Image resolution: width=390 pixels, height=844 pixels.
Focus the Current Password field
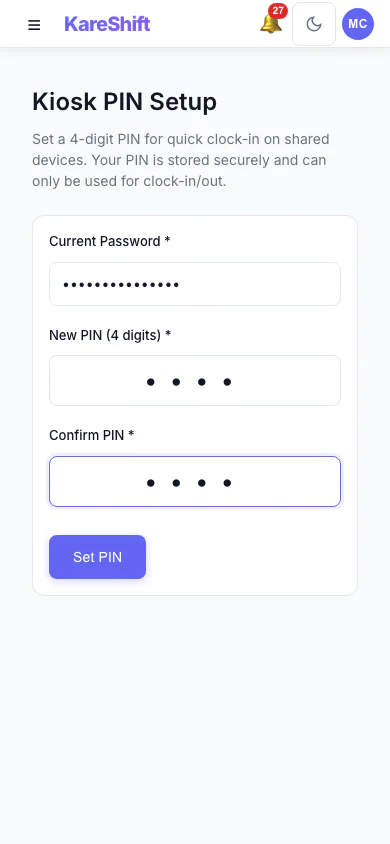195,284
